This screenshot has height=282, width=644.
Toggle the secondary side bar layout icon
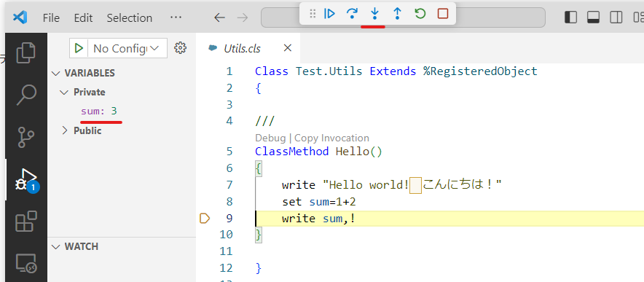(x=616, y=17)
